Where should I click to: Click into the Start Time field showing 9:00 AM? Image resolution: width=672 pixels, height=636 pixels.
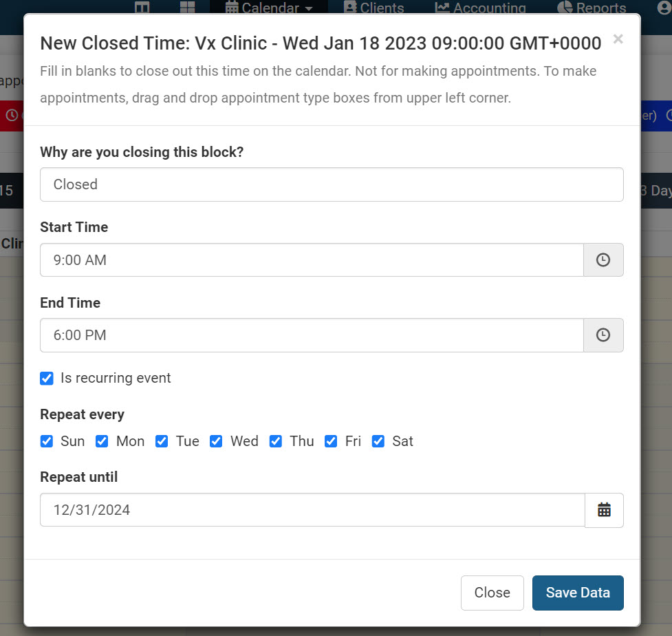[312, 260]
